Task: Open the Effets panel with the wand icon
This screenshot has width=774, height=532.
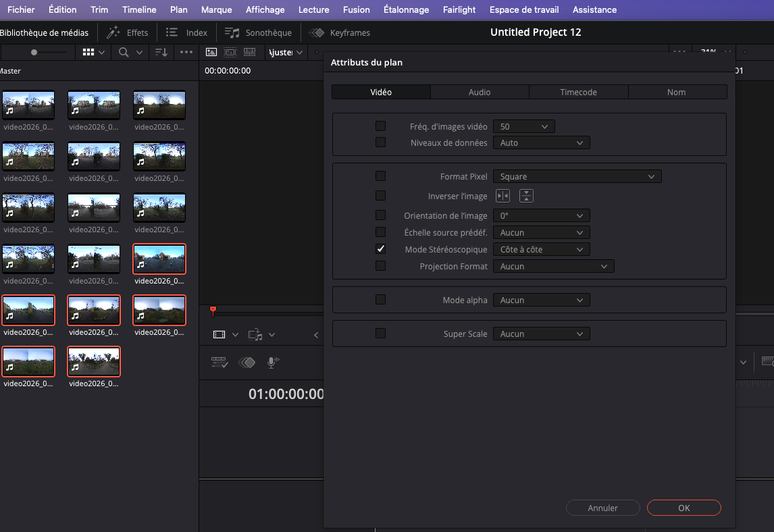Action: coord(113,32)
